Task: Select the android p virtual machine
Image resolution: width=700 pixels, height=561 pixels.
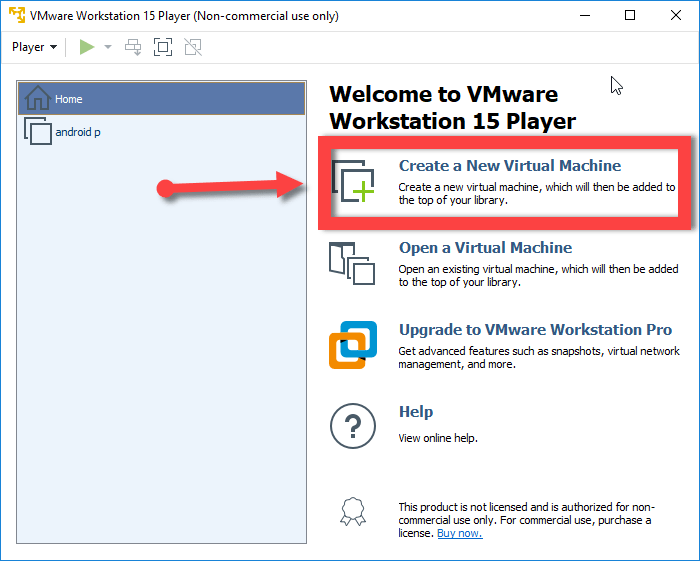Action: [x=77, y=132]
